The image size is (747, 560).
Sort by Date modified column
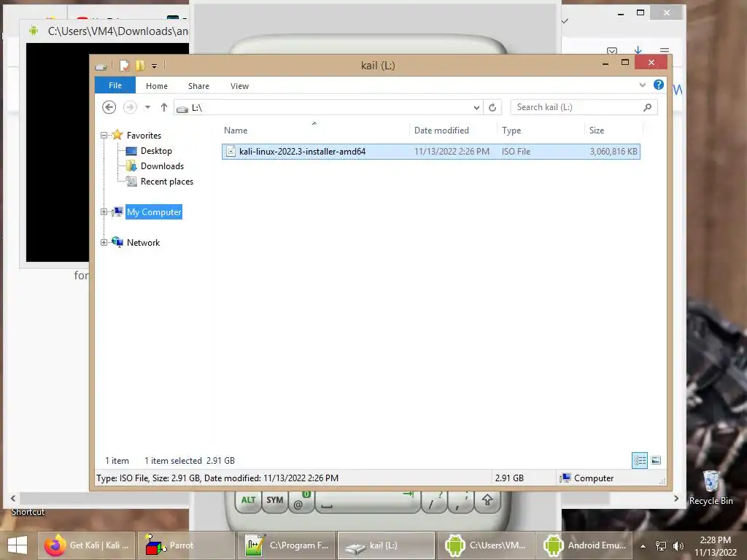[452, 131]
